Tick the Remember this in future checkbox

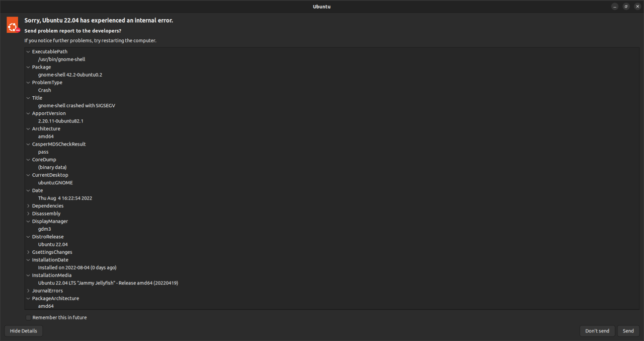coord(28,317)
